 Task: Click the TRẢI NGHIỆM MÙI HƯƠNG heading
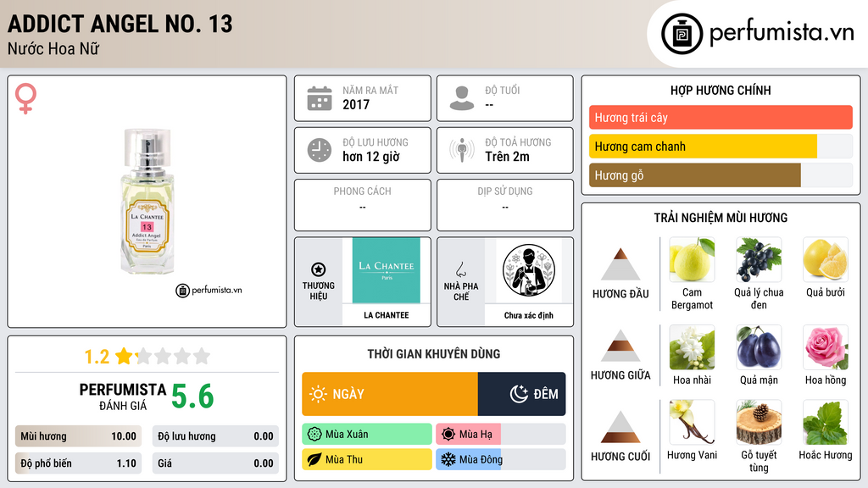[x=721, y=218]
